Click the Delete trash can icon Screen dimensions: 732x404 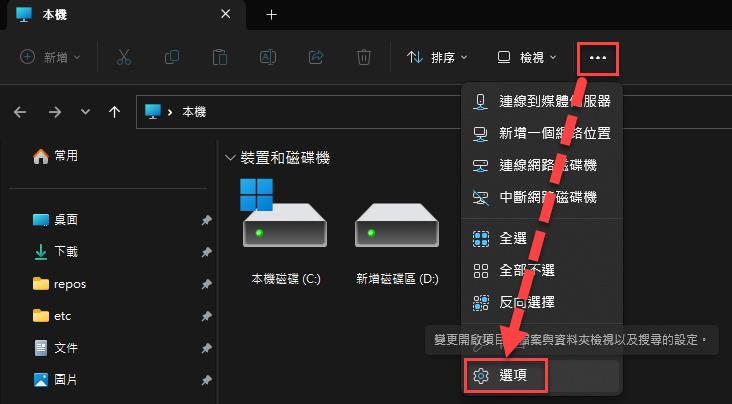click(365, 57)
